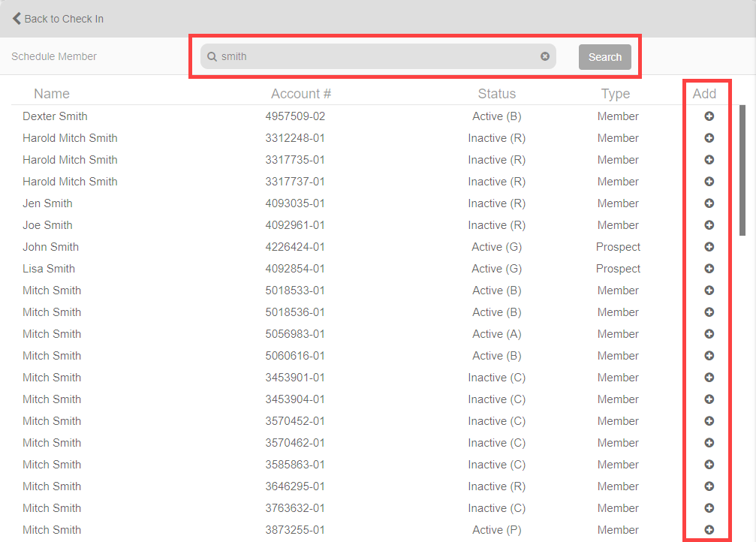The image size is (756, 542).
Task: Click the Schedule Member label
Action: coord(54,56)
